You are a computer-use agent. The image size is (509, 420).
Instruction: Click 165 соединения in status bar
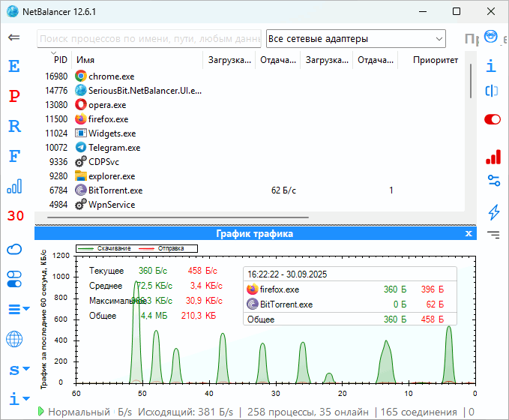tap(418, 412)
